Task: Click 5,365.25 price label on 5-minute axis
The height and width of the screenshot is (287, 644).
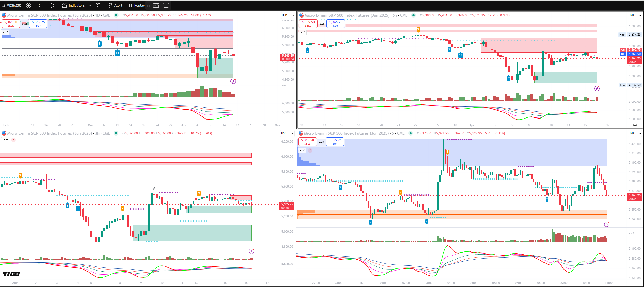Action: coord(634,197)
